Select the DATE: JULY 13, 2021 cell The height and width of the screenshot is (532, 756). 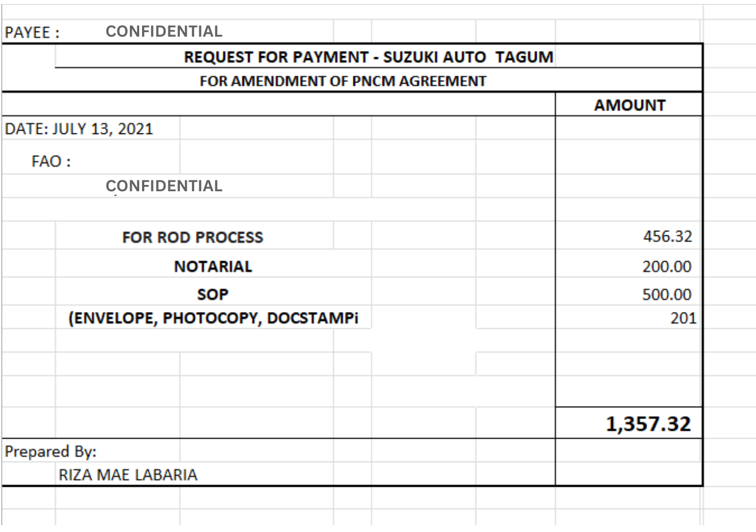tap(79, 129)
